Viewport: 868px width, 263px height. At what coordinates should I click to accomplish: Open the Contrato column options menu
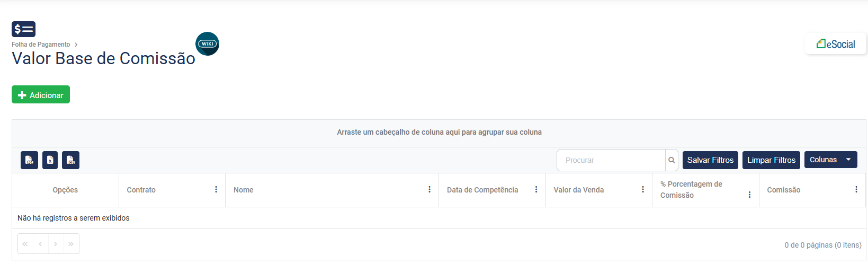[x=216, y=189]
